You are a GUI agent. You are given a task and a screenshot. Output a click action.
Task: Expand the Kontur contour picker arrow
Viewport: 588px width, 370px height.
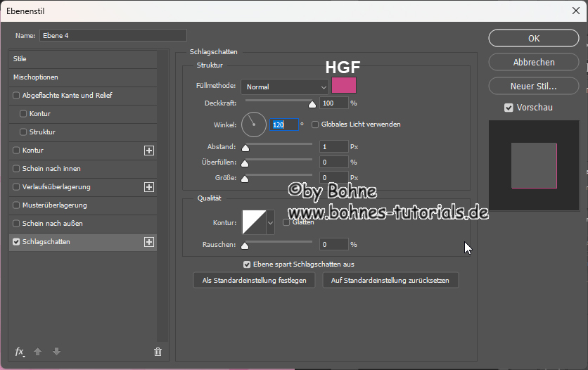(x=270, y=222)
